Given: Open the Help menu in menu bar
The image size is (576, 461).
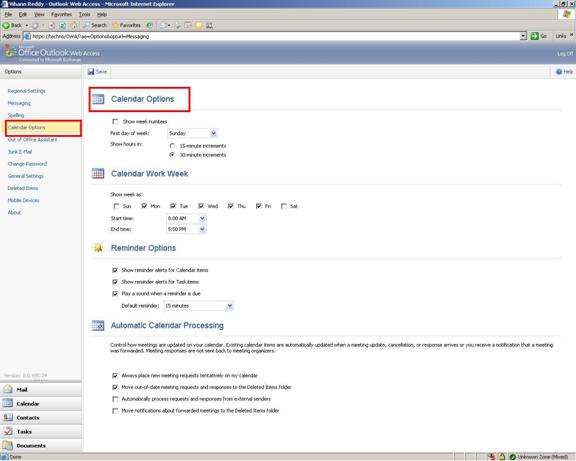Looking at the screenshot, I should click(x=102, y=14).
